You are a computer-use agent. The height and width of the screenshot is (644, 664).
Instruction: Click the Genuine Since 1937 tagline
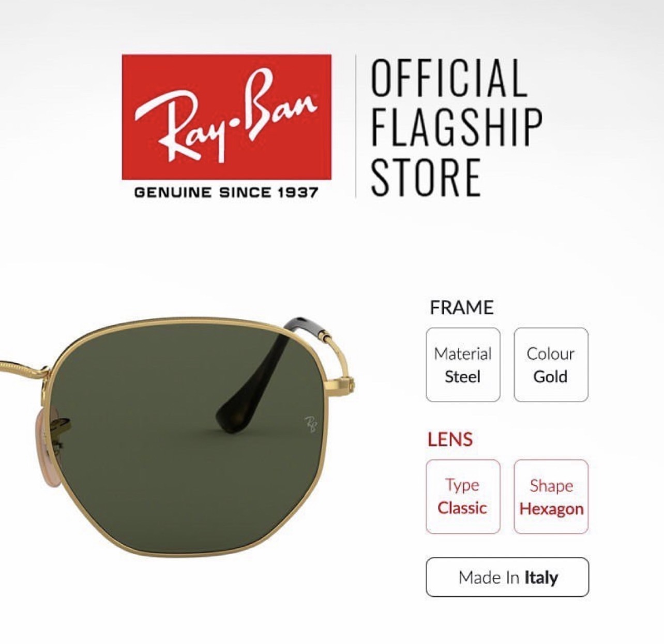pos(226,193)
